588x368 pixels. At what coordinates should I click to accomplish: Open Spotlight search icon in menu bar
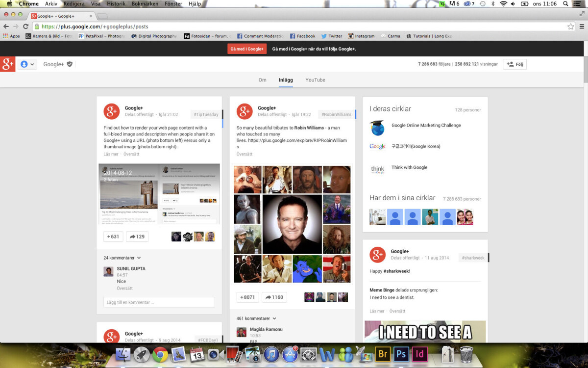[565, 3]
